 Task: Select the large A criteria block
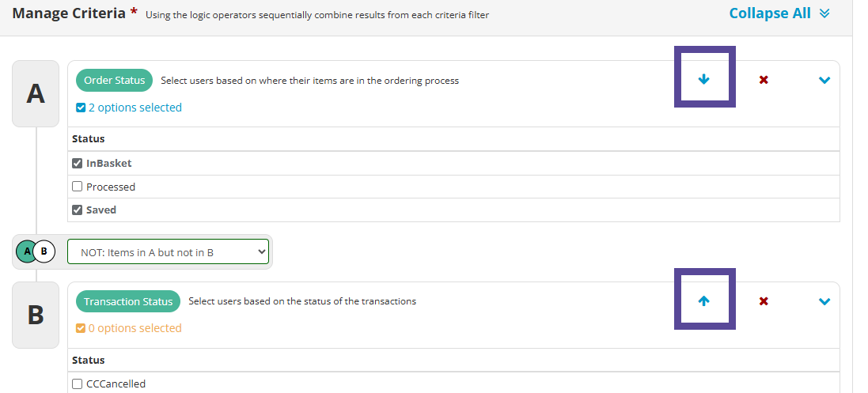click(x=36, y=93)
